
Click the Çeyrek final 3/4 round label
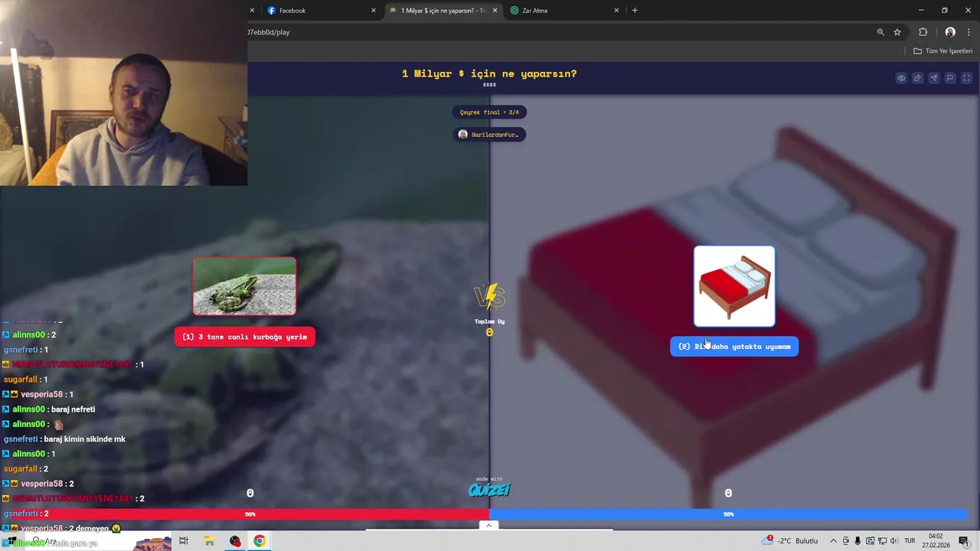pos(489,112)
